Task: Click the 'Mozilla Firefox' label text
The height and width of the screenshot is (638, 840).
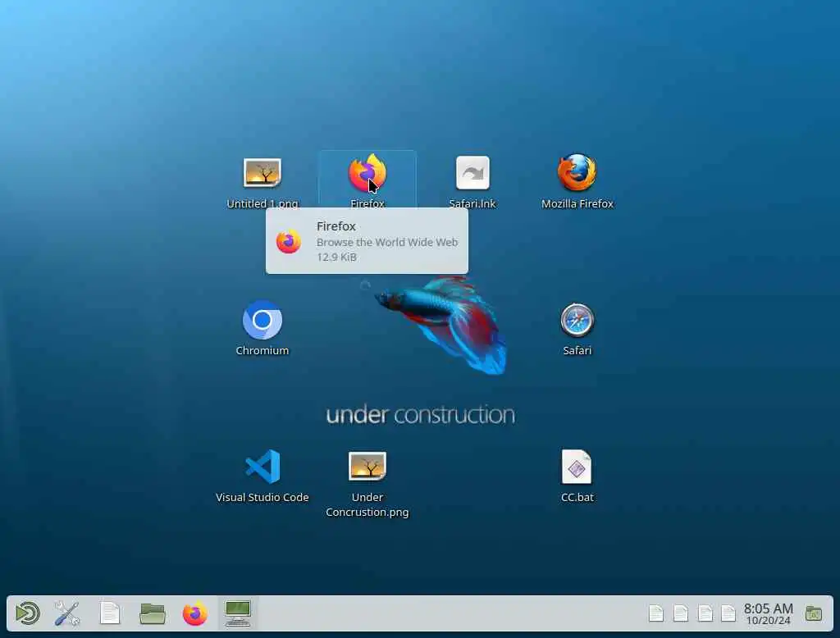Action: tap(577, 203)
